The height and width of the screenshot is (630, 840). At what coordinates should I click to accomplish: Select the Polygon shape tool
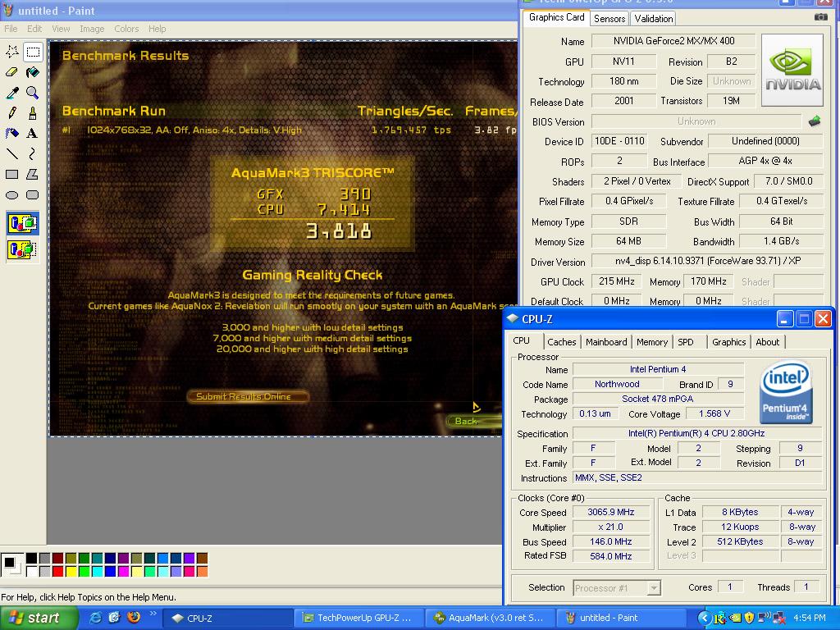click(33, 174)
